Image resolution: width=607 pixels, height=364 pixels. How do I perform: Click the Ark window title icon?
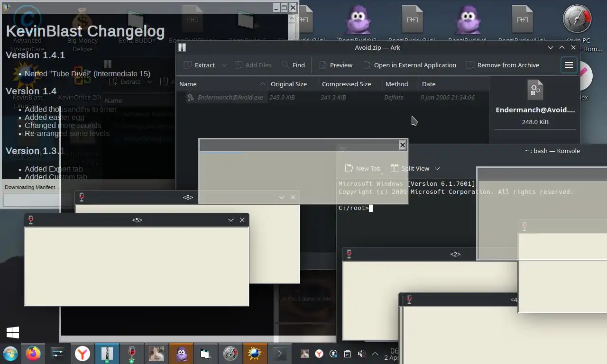point(182,47)
